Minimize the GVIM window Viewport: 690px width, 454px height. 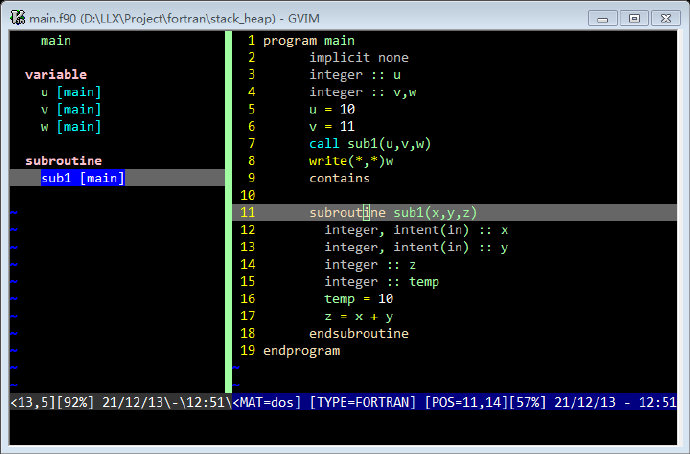(602, 19)
